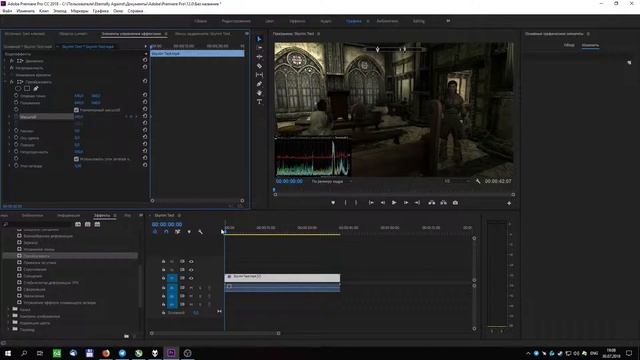Export frame with camera icon
This screenshot has height=360, width=640.
455,202
